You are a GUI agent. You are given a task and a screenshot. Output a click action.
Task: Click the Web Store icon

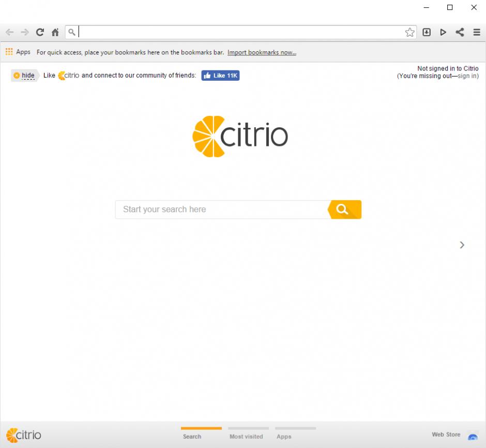click(473, 436)
